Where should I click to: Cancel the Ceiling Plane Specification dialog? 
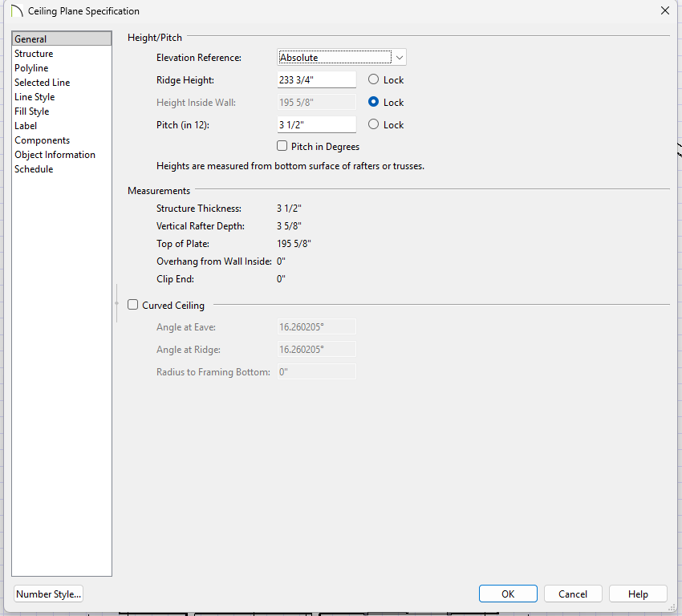point(573,594)
